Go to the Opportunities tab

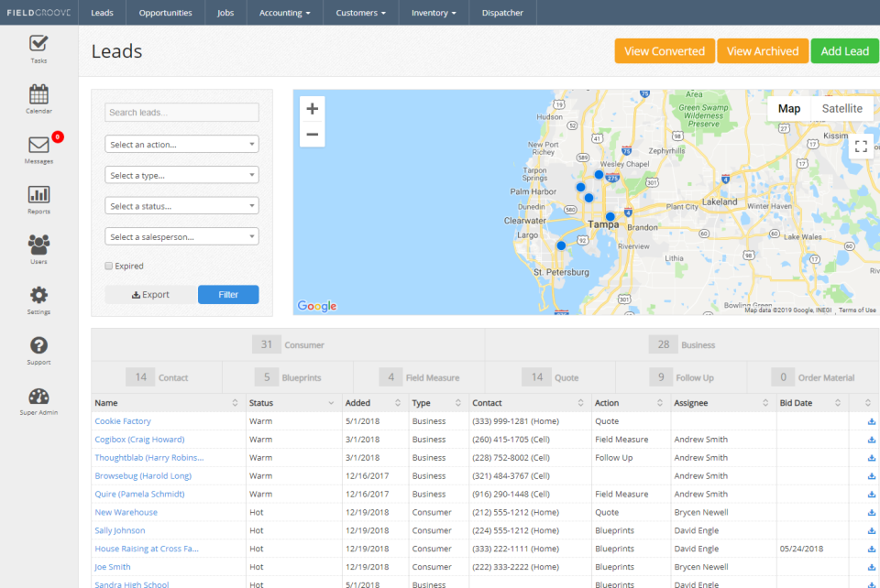pyautogui.click(x=165, y=12)
